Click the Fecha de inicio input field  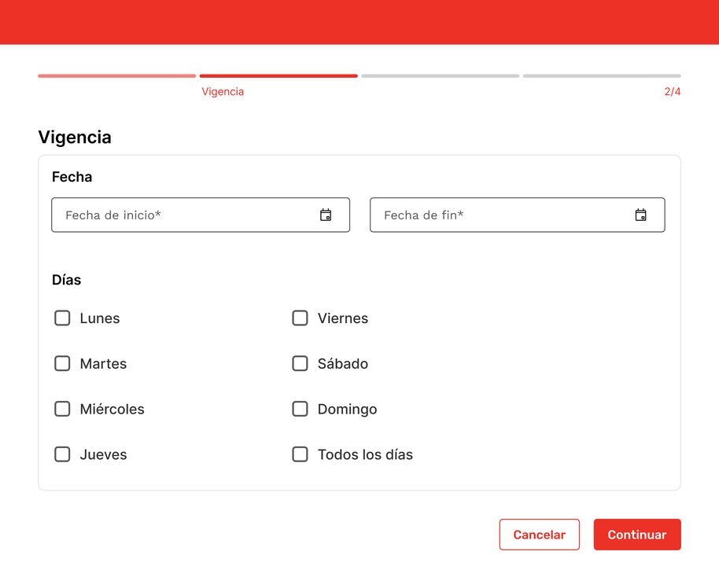[x=201, y=215]
